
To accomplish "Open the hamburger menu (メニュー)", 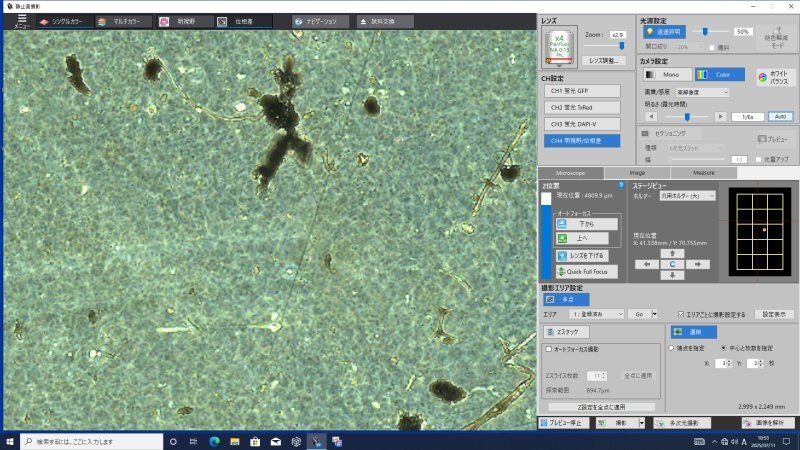I will 21,21.
